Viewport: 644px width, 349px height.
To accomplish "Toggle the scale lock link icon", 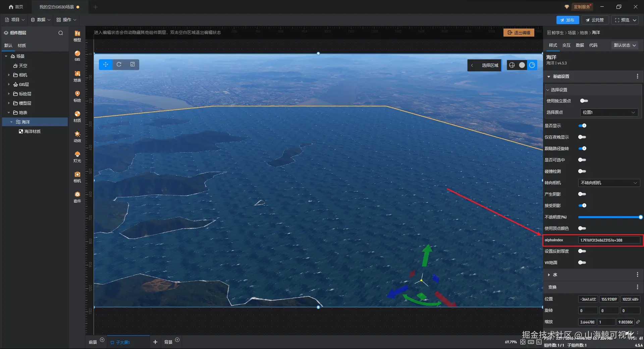I will [638, 321].
